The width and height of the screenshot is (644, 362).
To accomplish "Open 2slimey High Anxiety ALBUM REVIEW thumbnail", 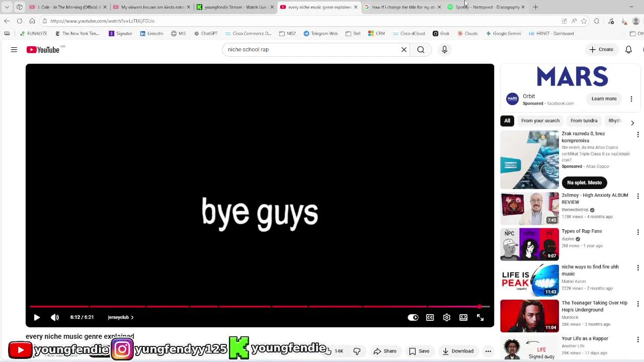I will (x=529, y=208).
